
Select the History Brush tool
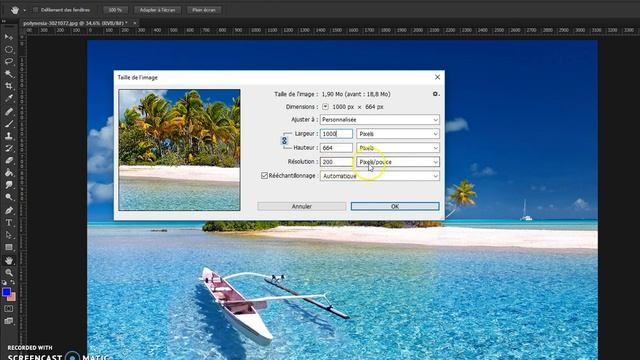click(9, 148)
